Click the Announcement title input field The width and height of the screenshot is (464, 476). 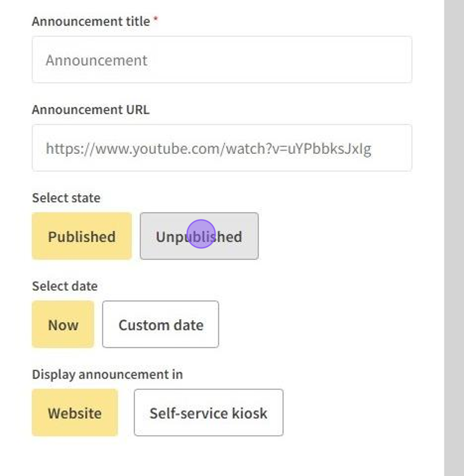(x=222, y=60)
